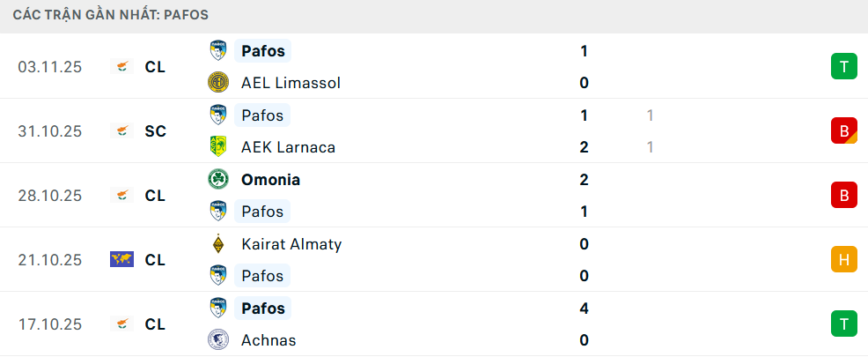This screenshot has height=357, width=868.
Task: Open Omonia team link
Action: 270,180
